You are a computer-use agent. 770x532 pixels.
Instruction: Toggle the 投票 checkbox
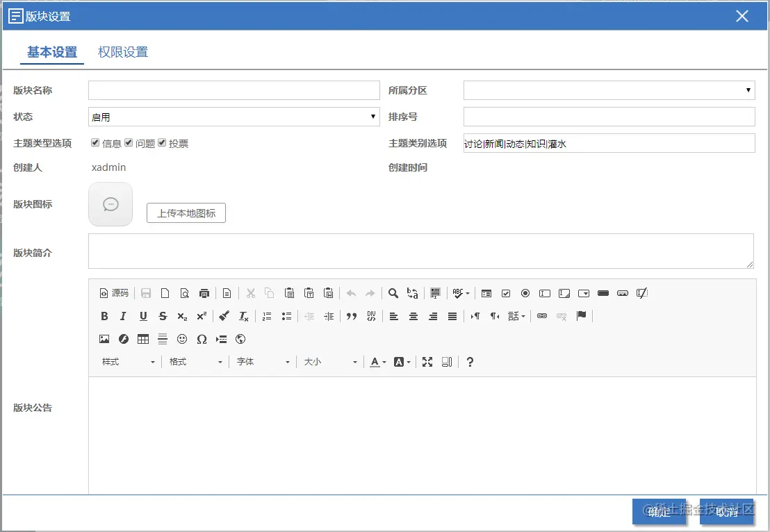point(162,142)
